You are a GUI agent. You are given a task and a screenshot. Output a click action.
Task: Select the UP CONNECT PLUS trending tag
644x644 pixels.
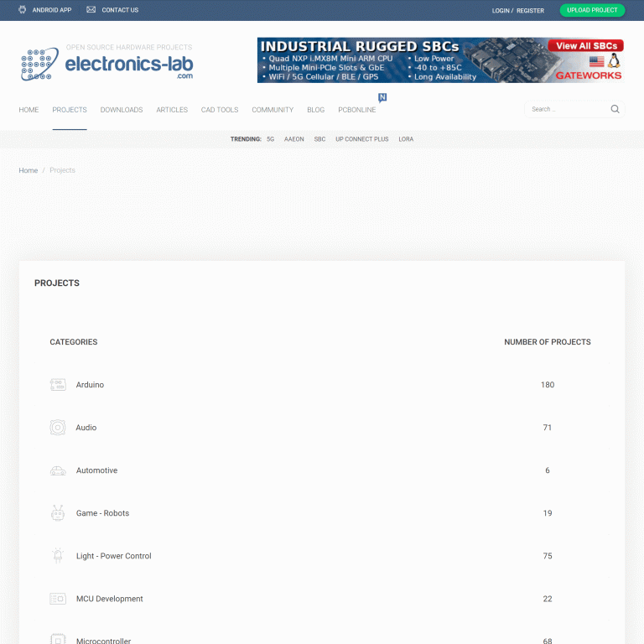pos(361,139)
